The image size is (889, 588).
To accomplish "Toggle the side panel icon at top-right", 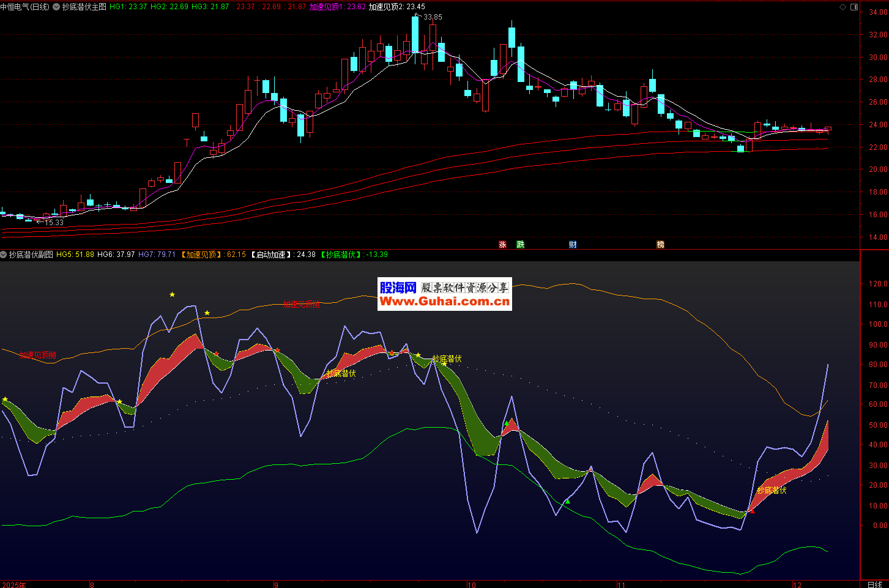I will pos(855,7).
